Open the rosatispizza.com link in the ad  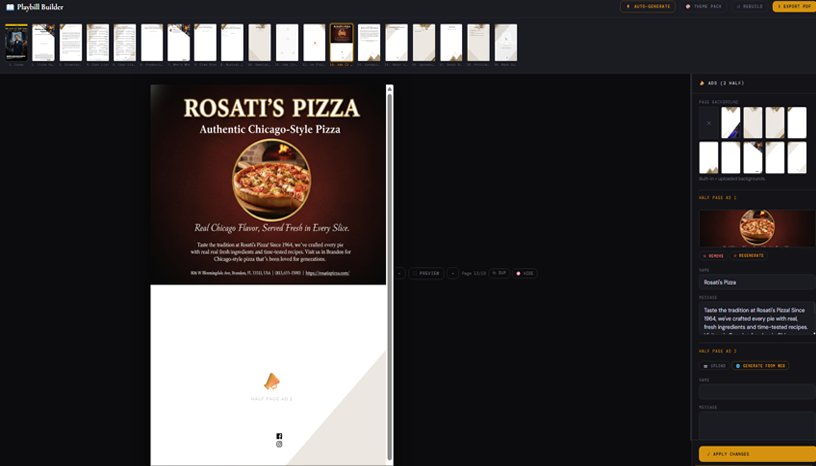coord(327,273)
